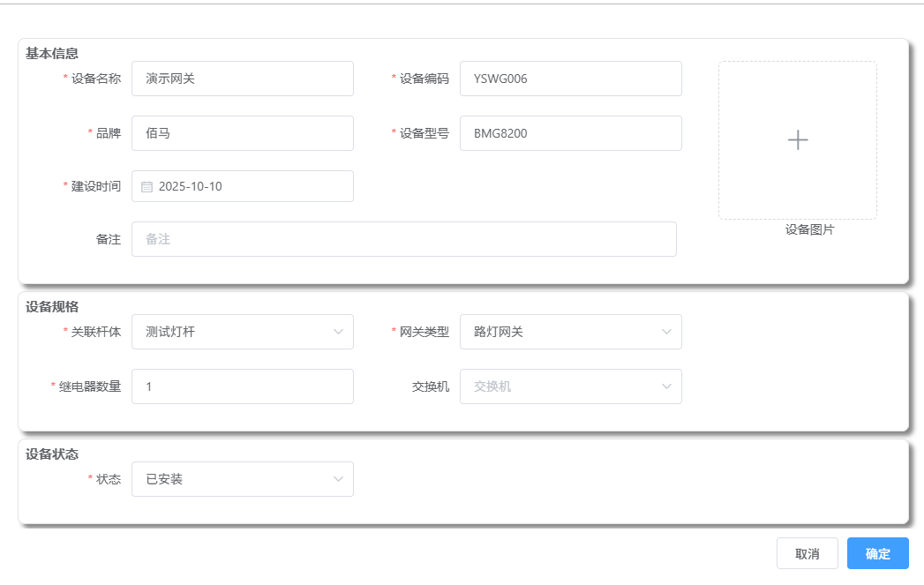Select the 品牌 field containing 佰马
The width and height of the screenshot is (924, 585).
click(243, 133)
